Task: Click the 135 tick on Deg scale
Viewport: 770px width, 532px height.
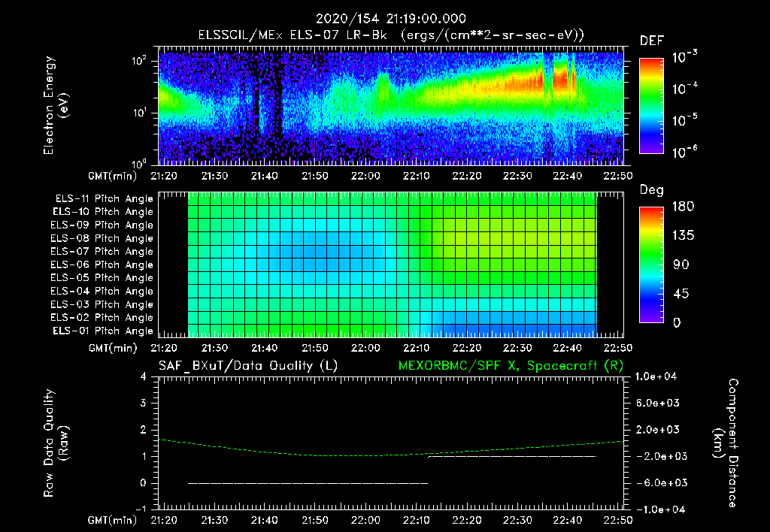Action: (684, 236)
